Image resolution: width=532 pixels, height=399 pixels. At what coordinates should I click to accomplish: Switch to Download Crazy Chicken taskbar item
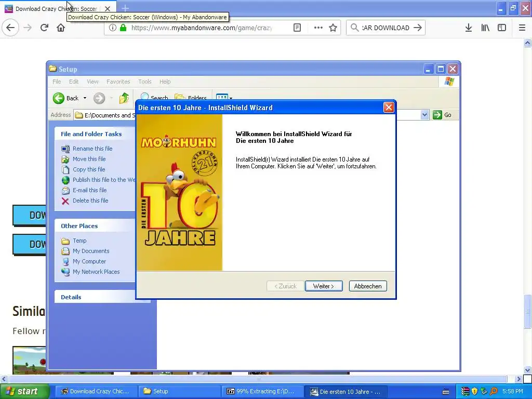coord(96,391)
